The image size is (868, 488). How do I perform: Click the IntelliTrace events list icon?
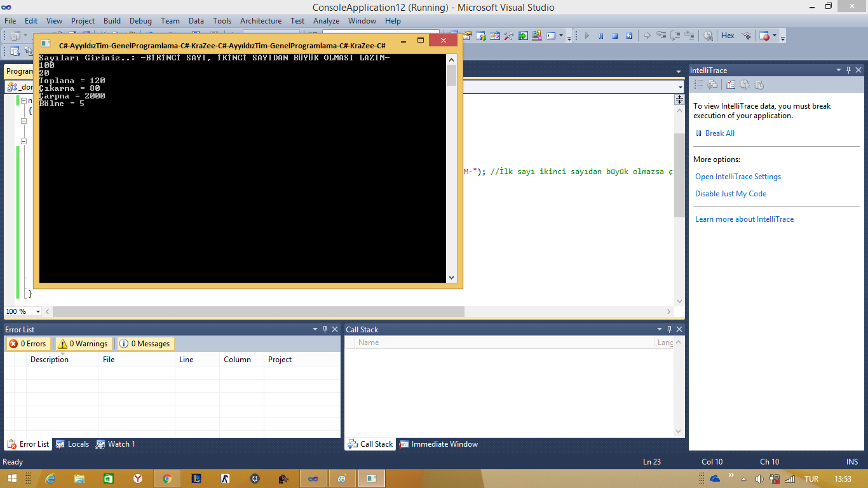click(x=699, y=84)
